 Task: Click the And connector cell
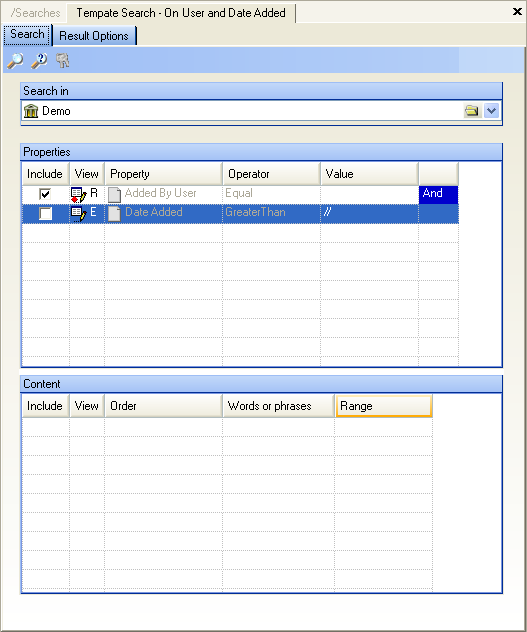tap(438, 195)
